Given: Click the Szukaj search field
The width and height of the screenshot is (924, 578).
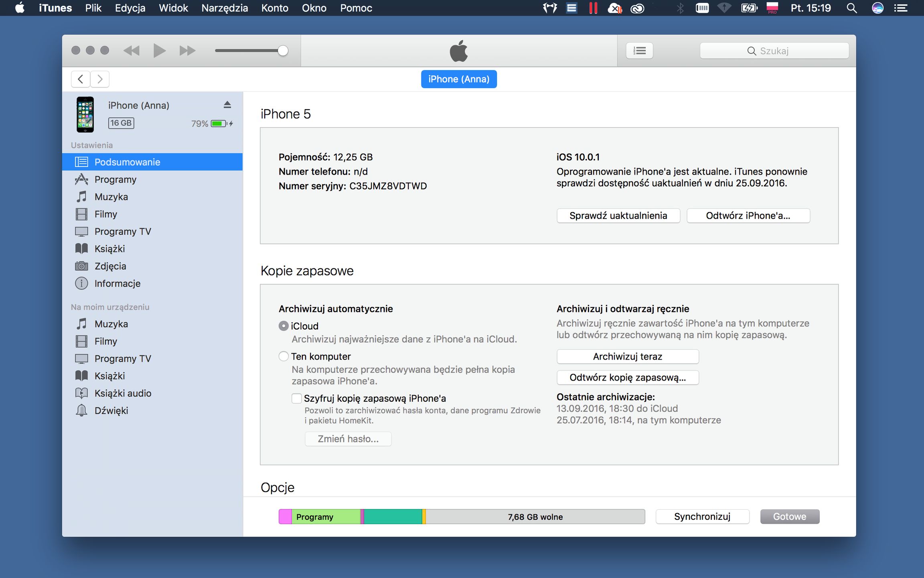Looking at the screenshot, I should coord(774,51).
